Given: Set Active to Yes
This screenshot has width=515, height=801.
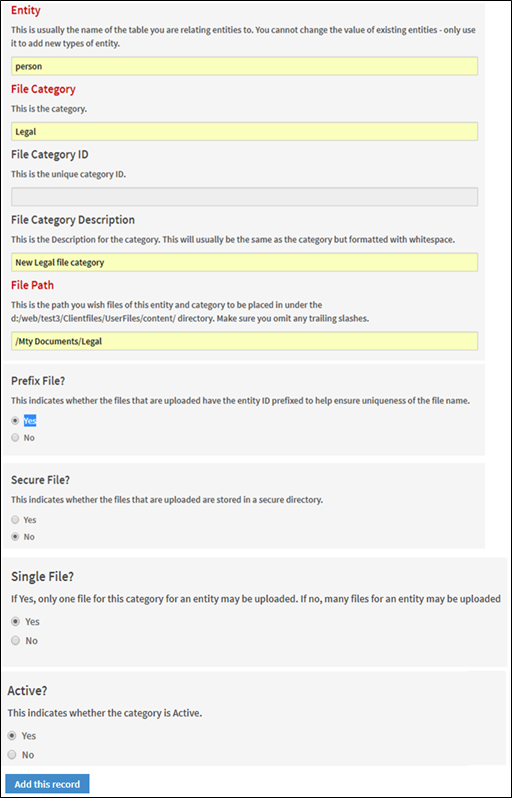Looking at the screenshot, I should pos(12,736).
